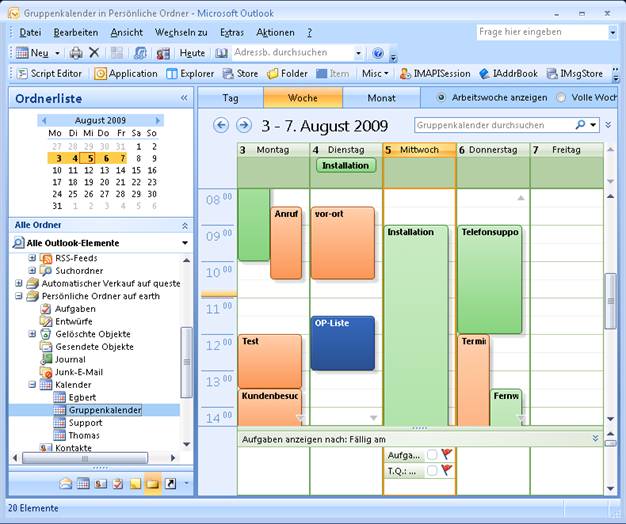Screen dimensions: 626x524
Task: Expand the RSS-Feeds folder
Action: [x=32, y=258]
